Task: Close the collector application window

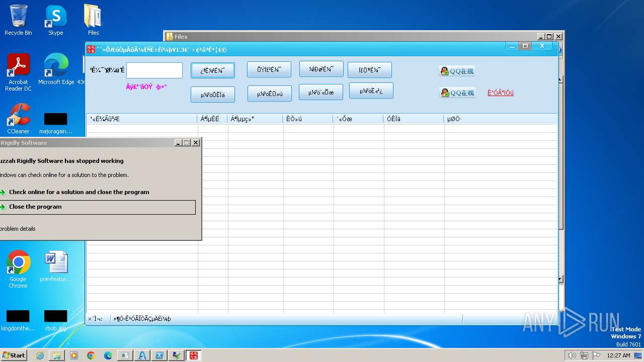Action: coord(542,46)
